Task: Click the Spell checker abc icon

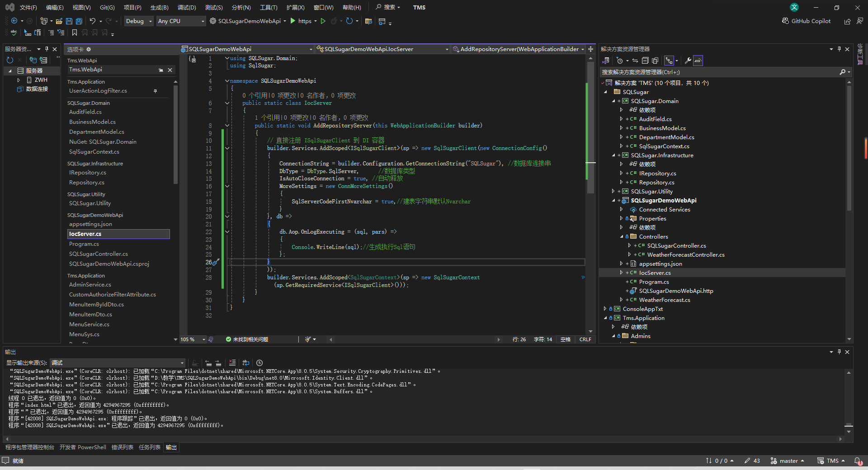Action: (x=14, y=33)
